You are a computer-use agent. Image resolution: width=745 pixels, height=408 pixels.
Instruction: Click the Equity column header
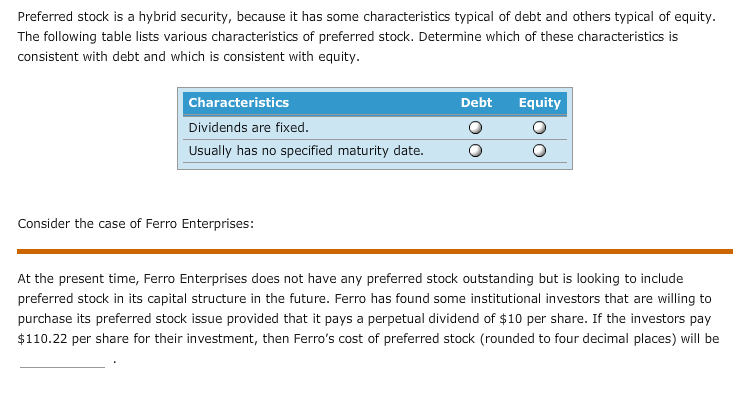pos(539,103)
